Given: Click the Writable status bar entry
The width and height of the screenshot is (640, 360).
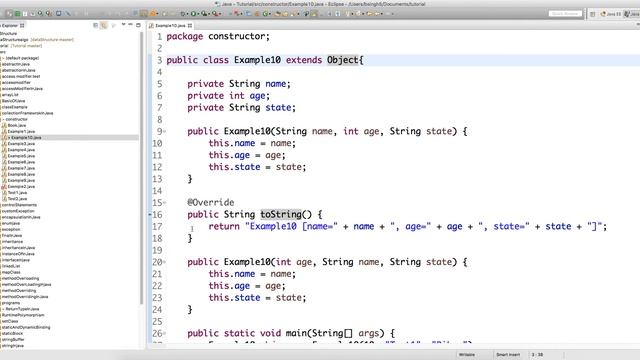Looking at the screenshot, I should click(467, 355).
